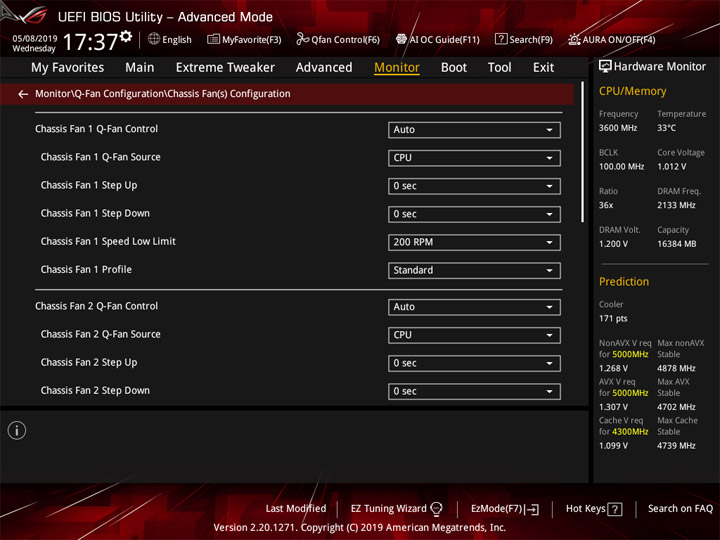Select the Monitor tab
This screenshot has width=720, height=540.
point(397,68)
